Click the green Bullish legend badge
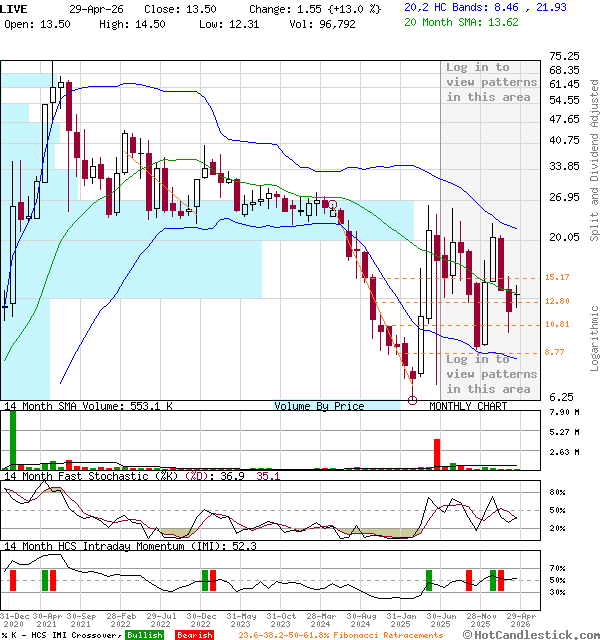The height and width of the screenshot is (640, 600). coord(145,635)
